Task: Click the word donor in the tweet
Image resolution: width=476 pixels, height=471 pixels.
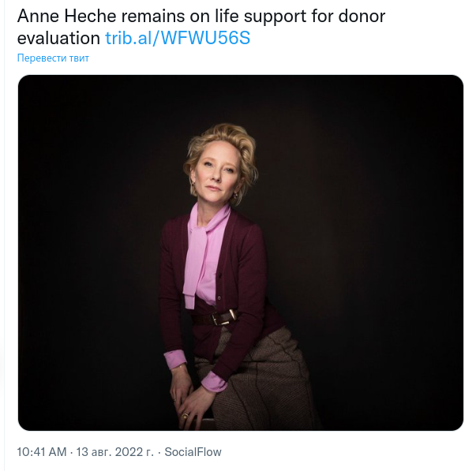Action: click(x=362, y=16)
